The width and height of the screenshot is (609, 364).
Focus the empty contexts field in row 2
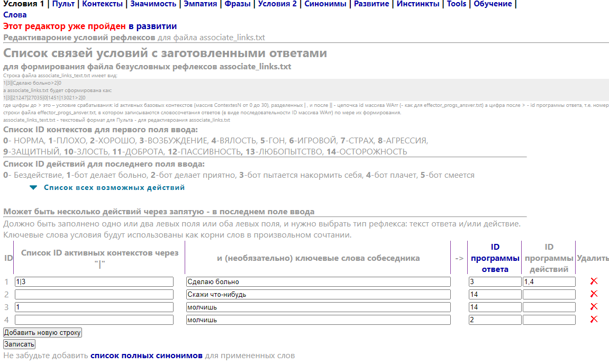click(x=94, y=295)
